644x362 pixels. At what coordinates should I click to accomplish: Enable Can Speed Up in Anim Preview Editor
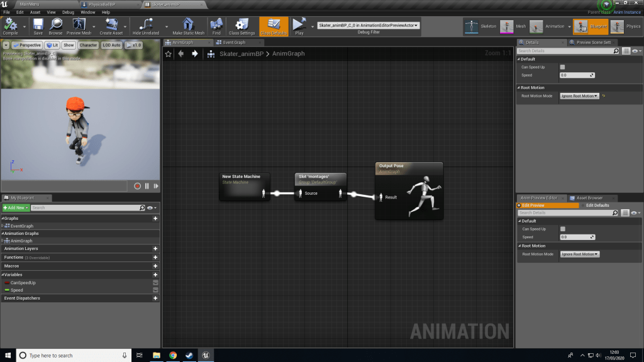coord(562,229)
